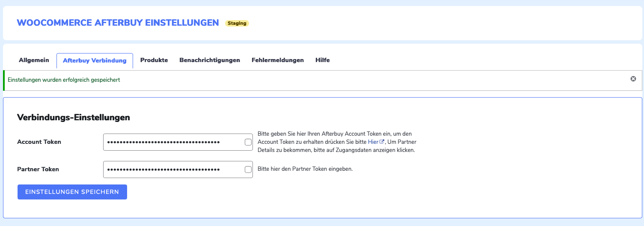Screen dimensions: 644x226
Task: Toggle the Partner Token visibility checkbox
Action: pyautogui.click(x=248, y=169)
